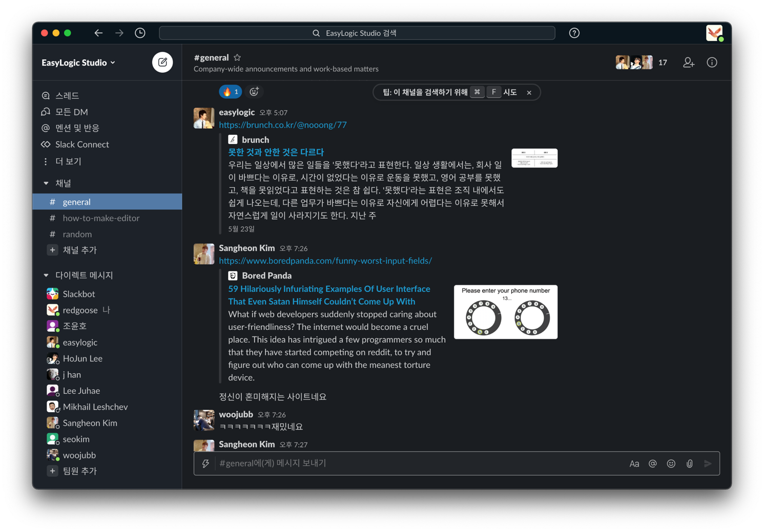764x532 pixels.
Task: View the 17 channel members
Action: (642, 62)
